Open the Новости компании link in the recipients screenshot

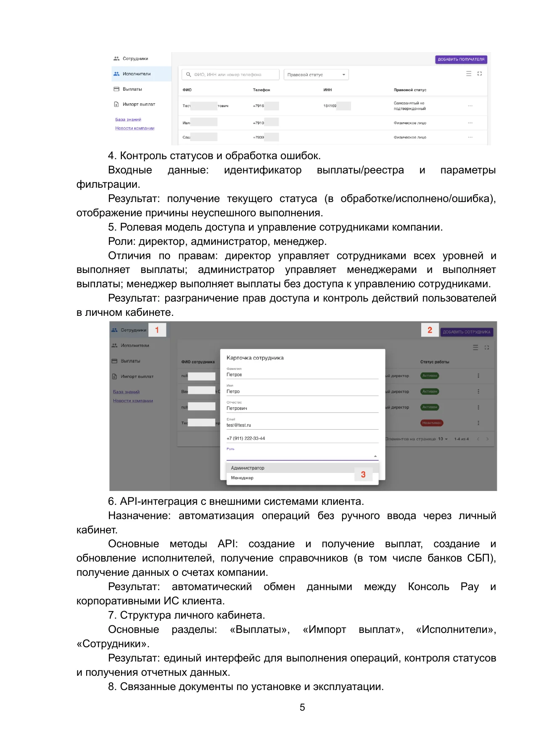pos(135,129)
